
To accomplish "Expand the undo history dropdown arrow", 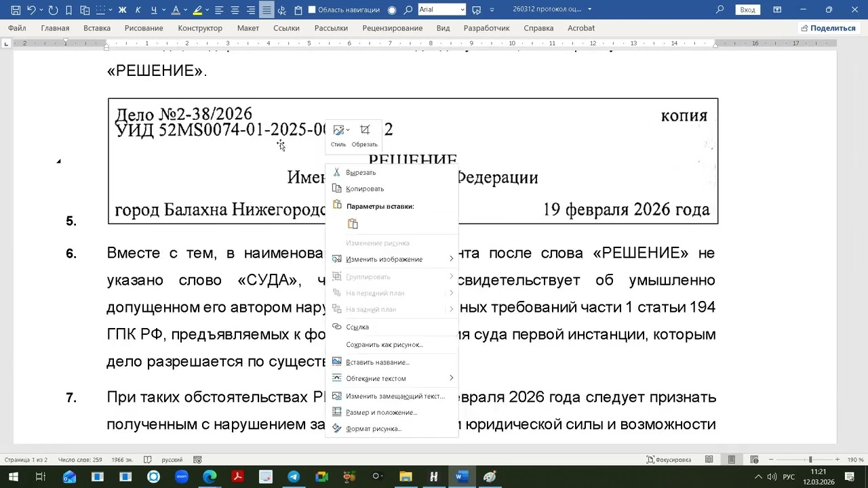I will [x=41, y=10].
